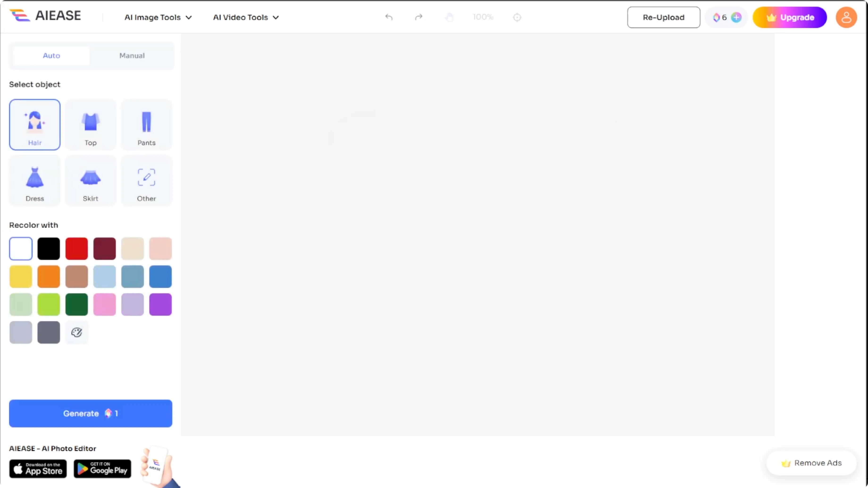This screenshot has height=488, width=868.
Task: Choose the vivid blue color swatch
Action: pyautogui.click(x=160, y=277)
